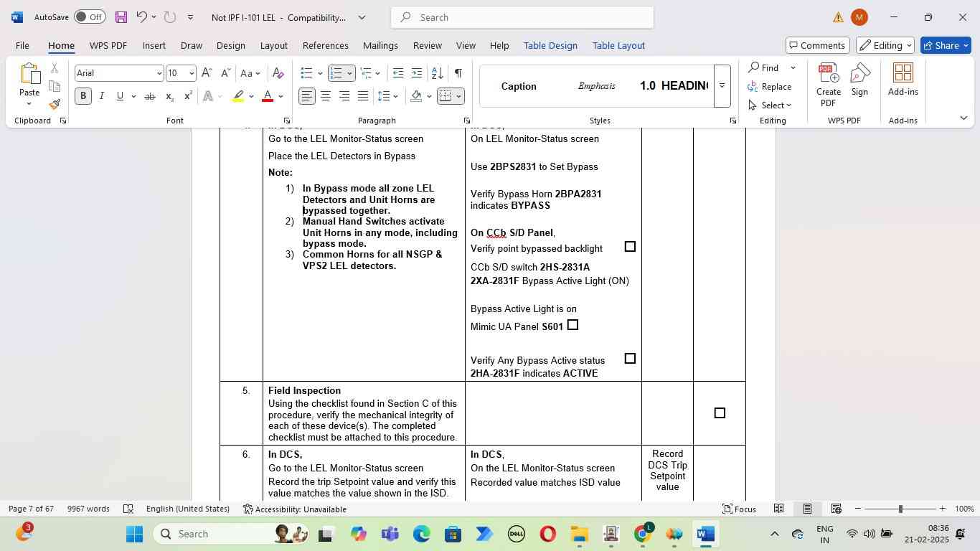Collapse the ribbon chevron

(963, 118)
